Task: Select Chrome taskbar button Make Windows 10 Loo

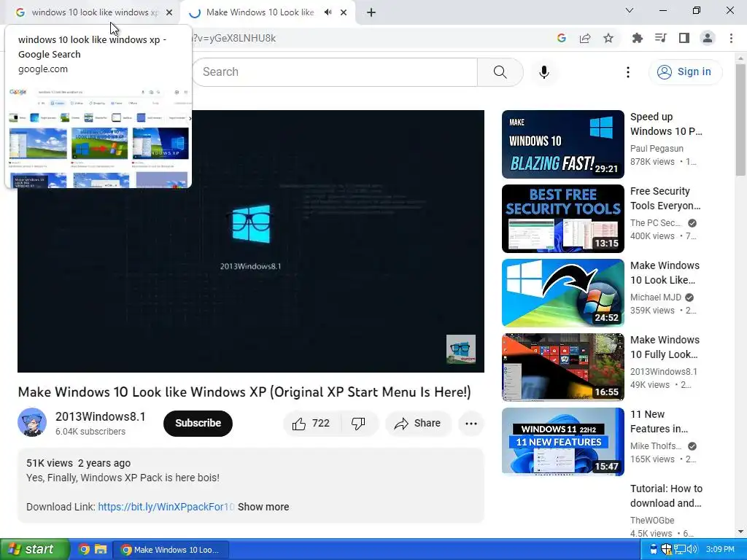Action: click(x=171, y=550)
